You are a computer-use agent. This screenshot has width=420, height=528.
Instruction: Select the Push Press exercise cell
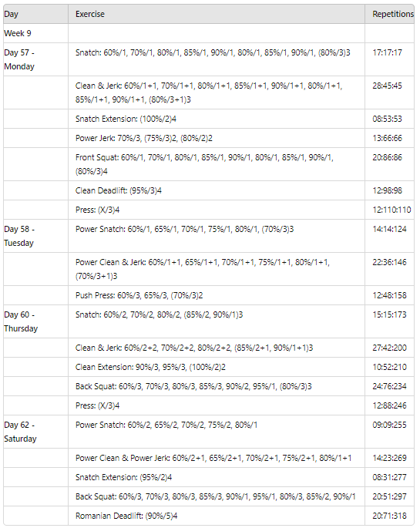click(217, 295)
